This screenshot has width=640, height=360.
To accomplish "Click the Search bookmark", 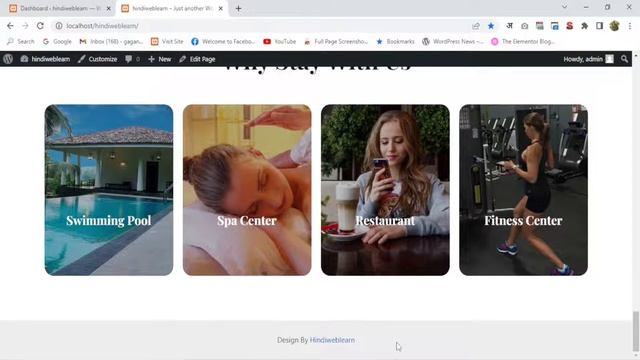I will [20, 41].
